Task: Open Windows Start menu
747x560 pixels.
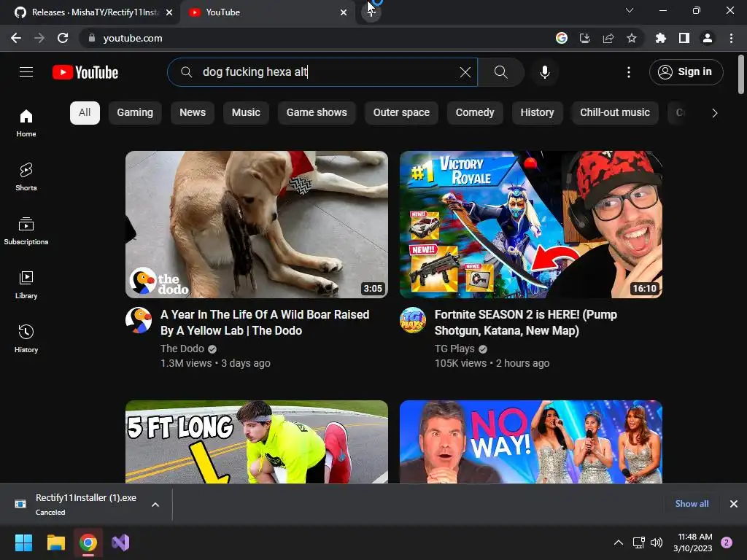Action: click(23, 542)
